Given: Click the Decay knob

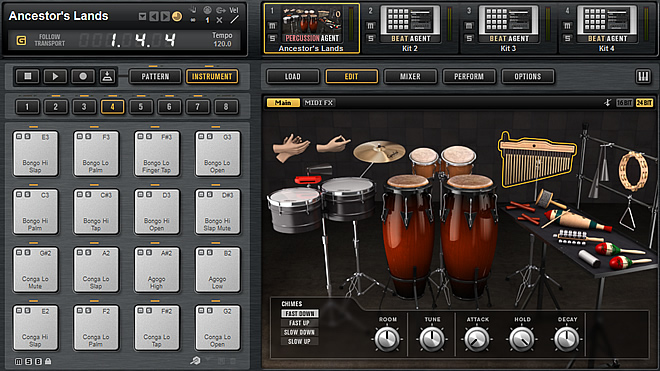Looking at the screenshot, I should pos(567,339).
